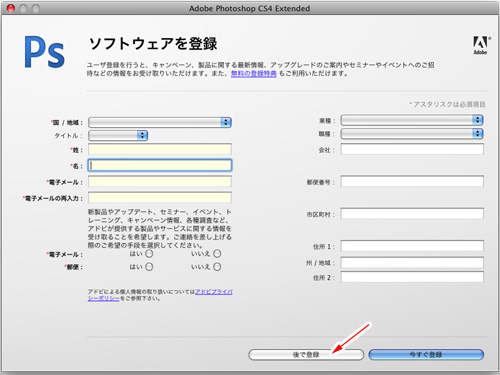Viewport: 500px width, 375px height.
Task: Click the 住所 2 address field
Action: tap(412, 277)
